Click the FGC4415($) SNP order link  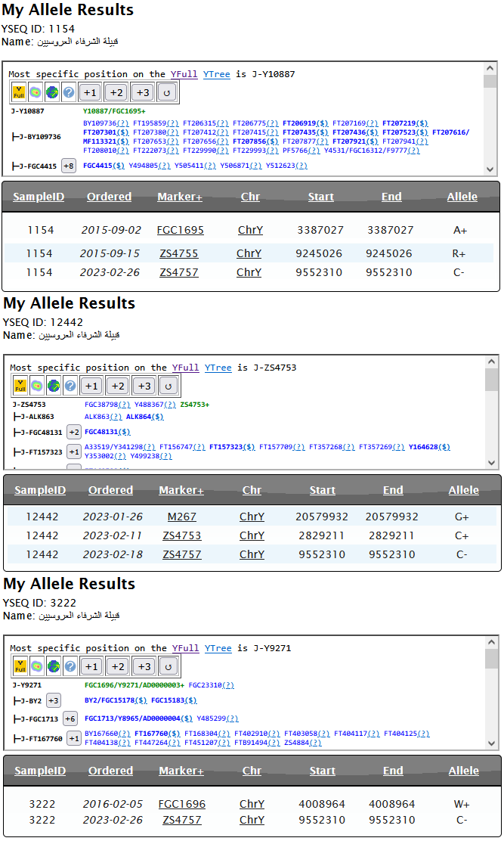(104, 166)
